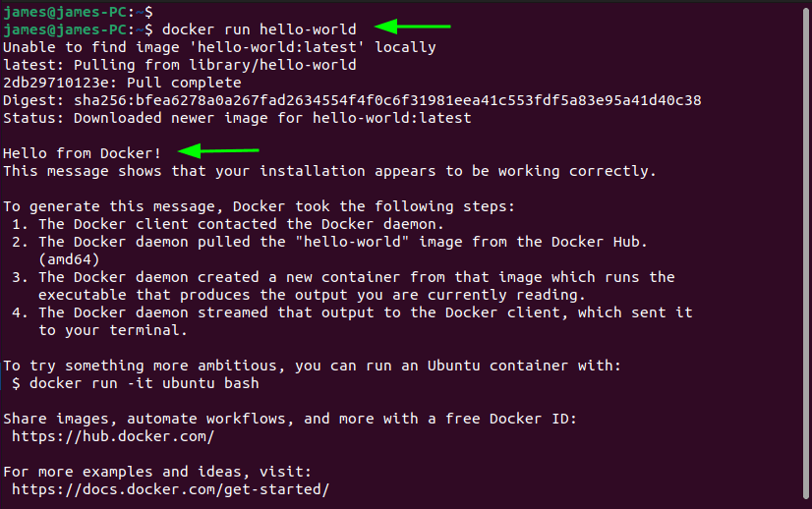This screenshot has height=509, width=812.
Task: Click the 'Status: Downloaded newer image' line
Action: point(237,118)
